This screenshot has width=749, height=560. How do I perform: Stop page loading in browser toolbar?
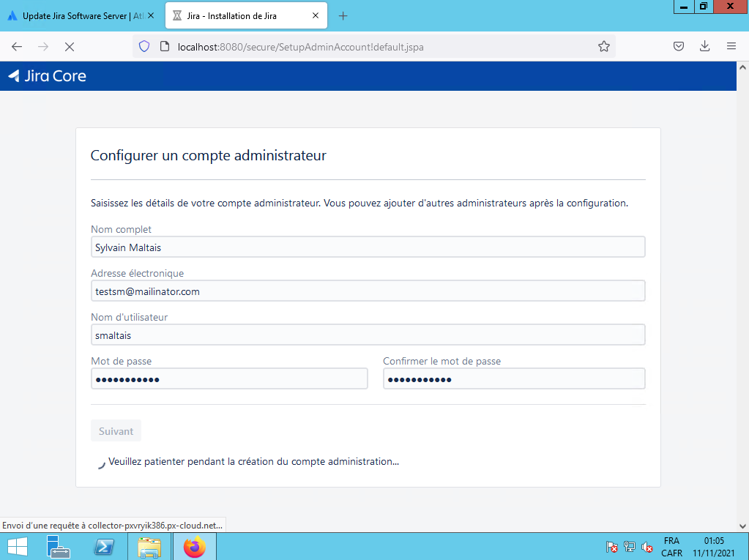[69, 46]
